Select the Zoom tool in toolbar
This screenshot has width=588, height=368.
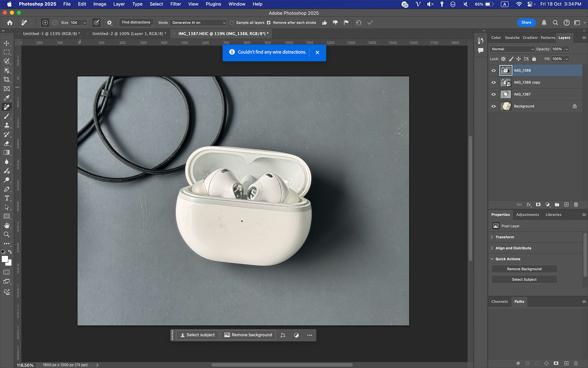click(7, 234)
